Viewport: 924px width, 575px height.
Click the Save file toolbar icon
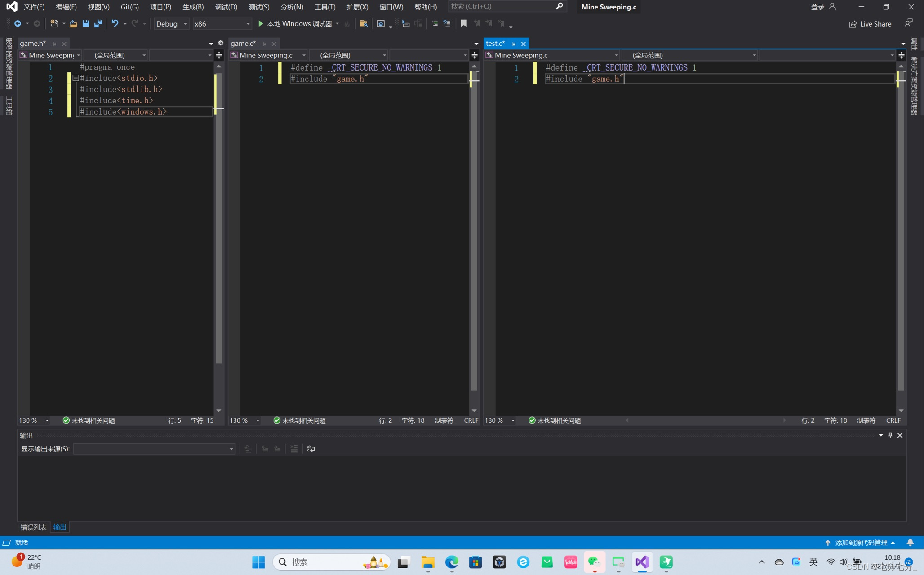point(85,24)
